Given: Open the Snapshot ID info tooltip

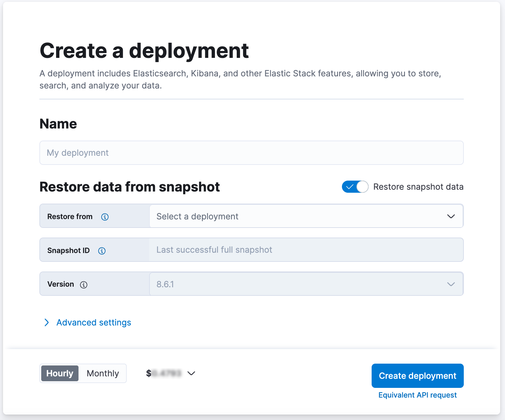Looking at the screenshot, I should tap(102, 251).
